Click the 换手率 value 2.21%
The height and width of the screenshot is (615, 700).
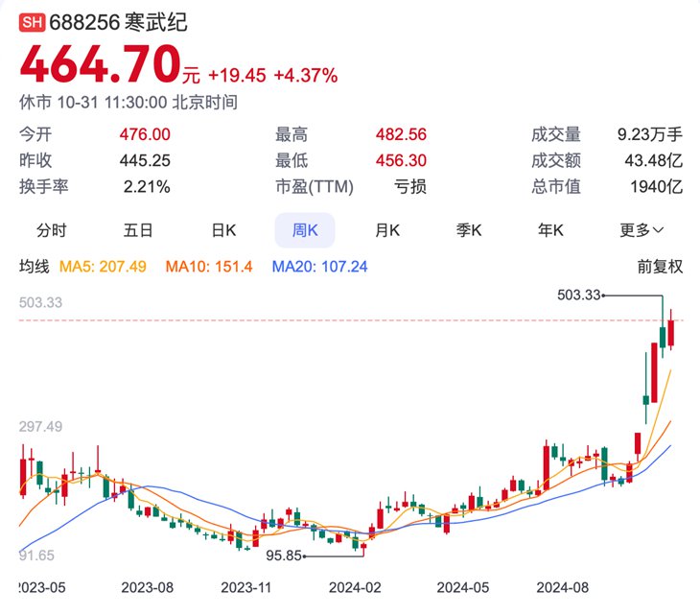(x=147, y=187)
